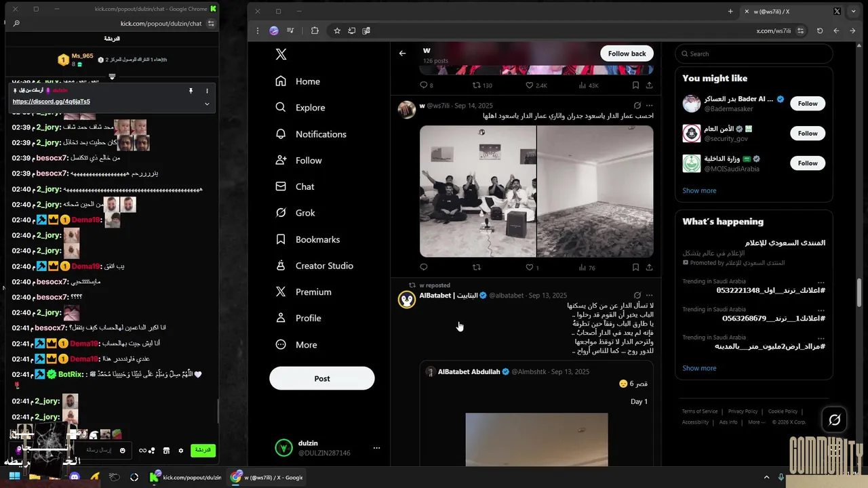The image size is (868, 488).
Task: Click Show more under You might like
Action: click(x=699, y=190)
